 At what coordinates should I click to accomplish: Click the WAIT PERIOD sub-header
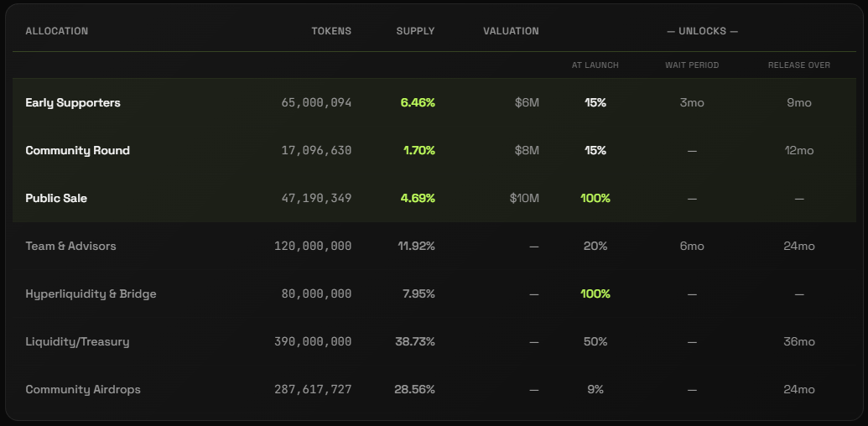pyautogui.click(x=692, y=65)
